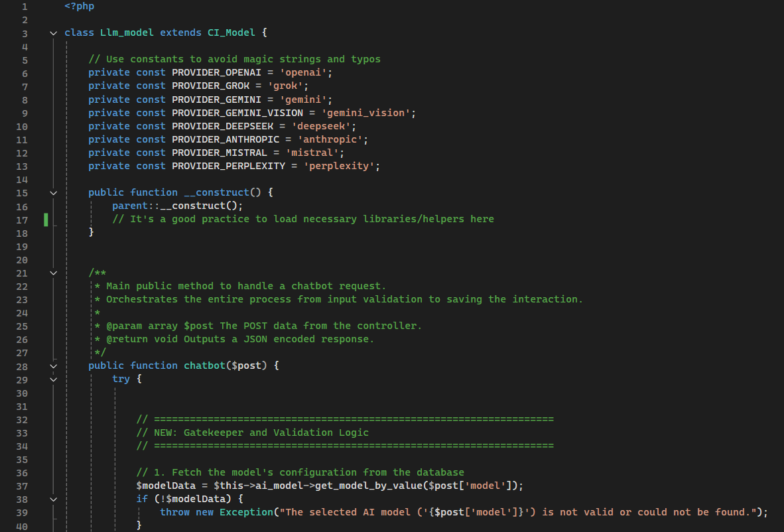Collapse the chatbot function body
Image resolution: width=784 pixels, height=532 pixels.
53,366
